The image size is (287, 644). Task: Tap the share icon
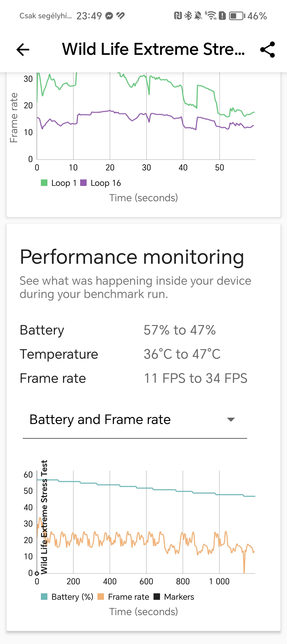pyautogui.click(x=268, y=50)
